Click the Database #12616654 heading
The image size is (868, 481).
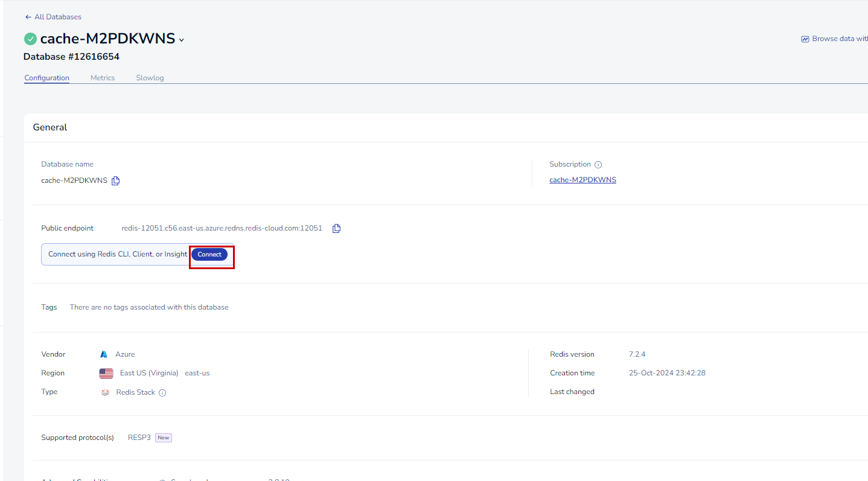[x=71, y=57]
